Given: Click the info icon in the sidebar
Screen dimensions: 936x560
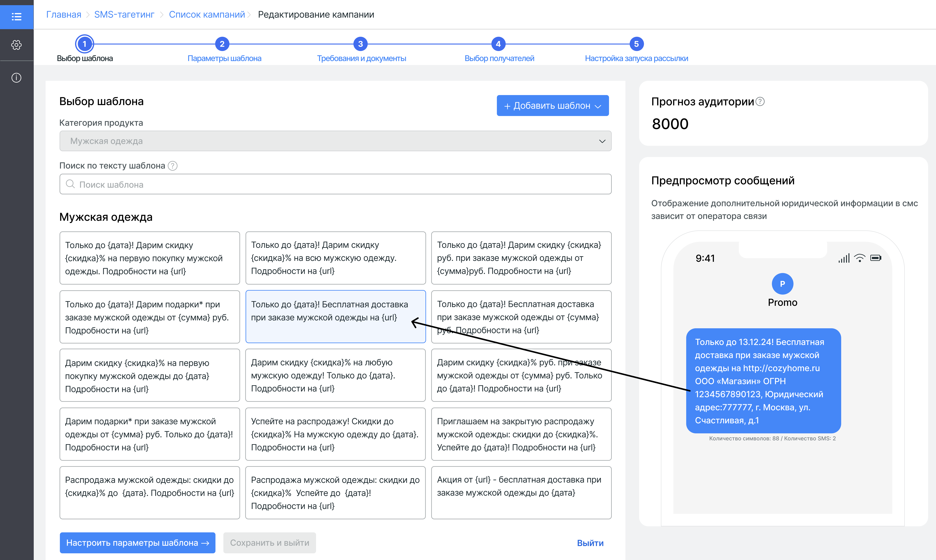Looking at the screenshot, I should tap(17, 77).
